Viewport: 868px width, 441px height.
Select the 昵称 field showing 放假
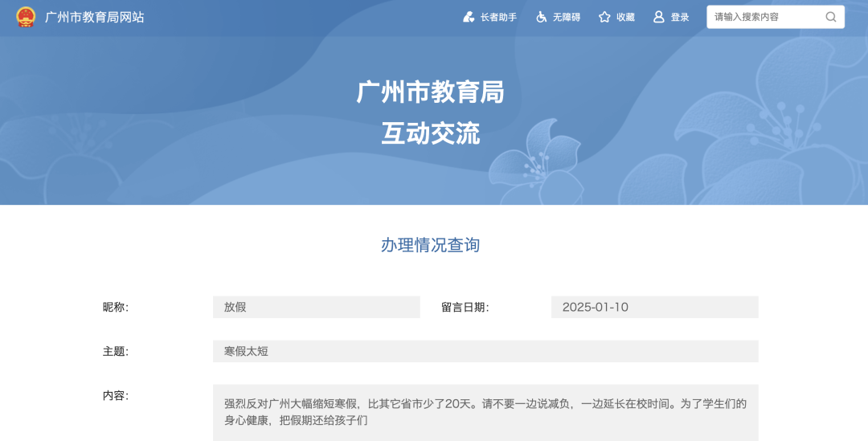click(x=316, y=307)
